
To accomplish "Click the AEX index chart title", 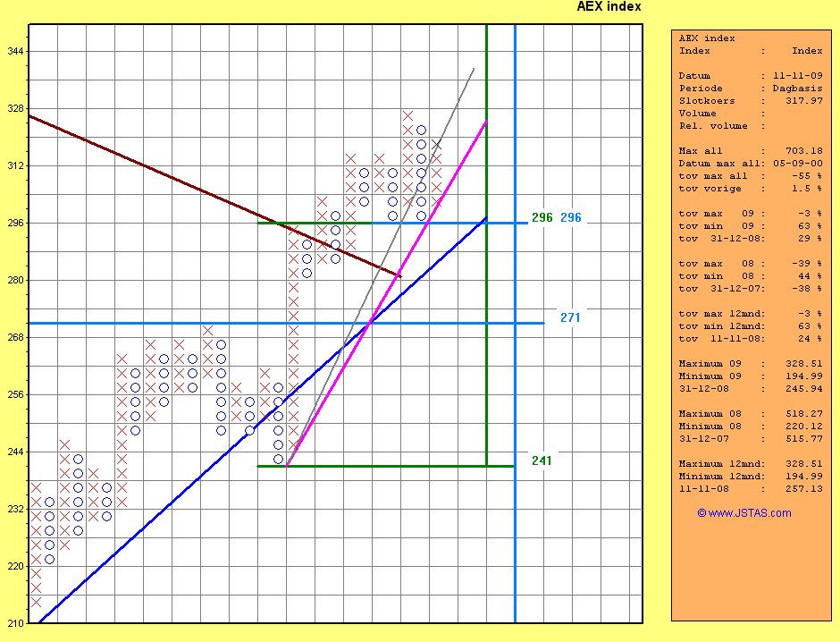I will pos(609,7).
